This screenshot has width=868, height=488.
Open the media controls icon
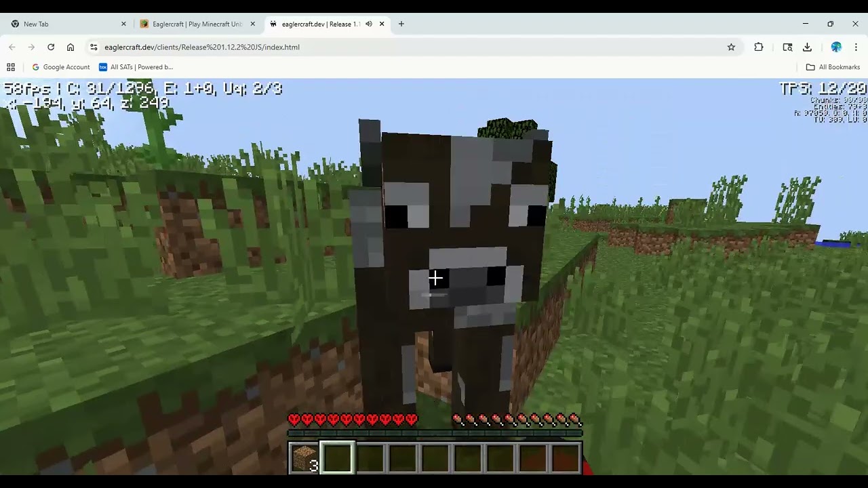787,47
